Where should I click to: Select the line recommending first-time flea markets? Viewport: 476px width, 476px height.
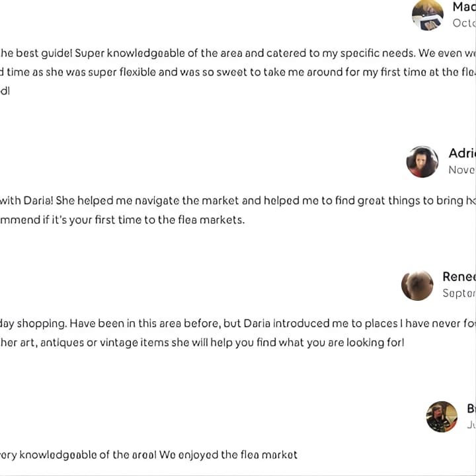point(122,219)
